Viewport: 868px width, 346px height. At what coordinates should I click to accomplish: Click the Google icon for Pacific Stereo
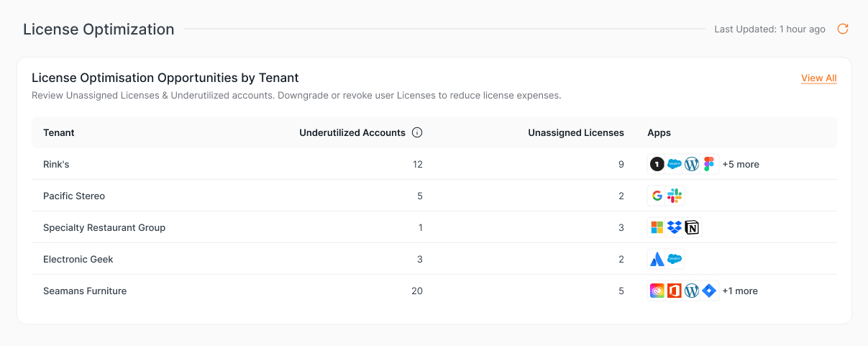(x=657, y=196)
